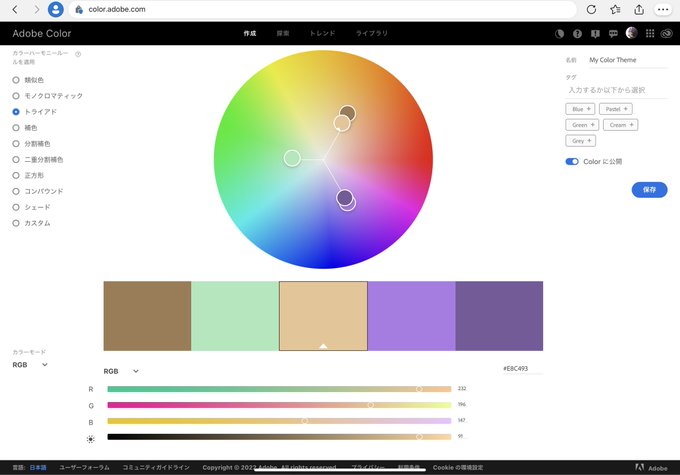
Task: Change language via 日本語 link
Action: (38, 468)
